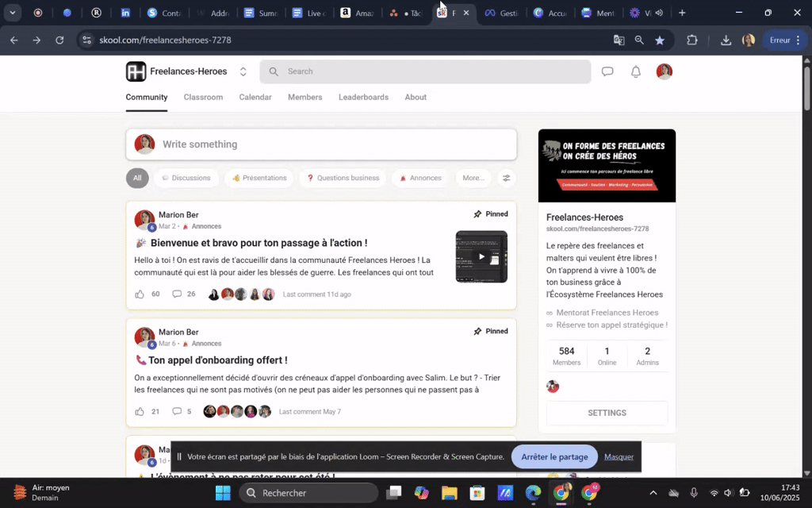Show hidden system tray icons

coord(653,493)
